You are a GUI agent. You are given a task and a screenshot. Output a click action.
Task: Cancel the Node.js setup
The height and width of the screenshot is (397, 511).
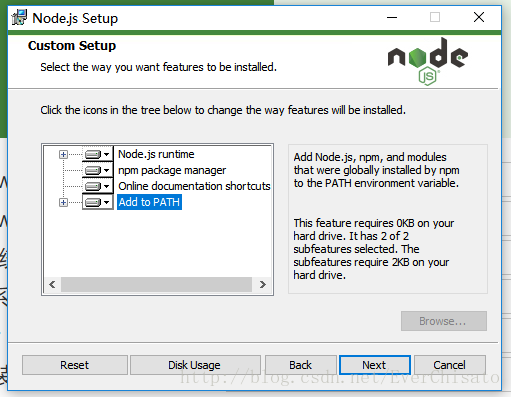[x=450, y=365]
